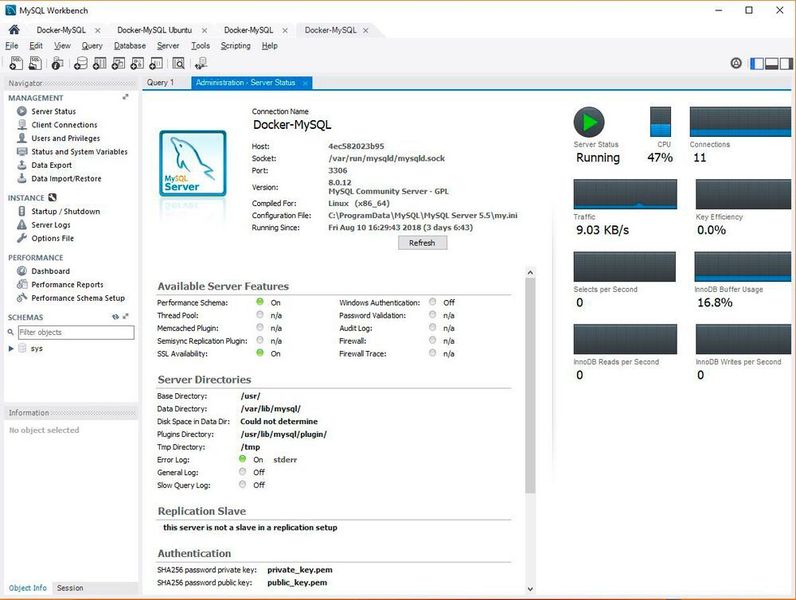Open the preferences gear icon at top right
This screenshot has height=600, width=796.
[736, 63]
